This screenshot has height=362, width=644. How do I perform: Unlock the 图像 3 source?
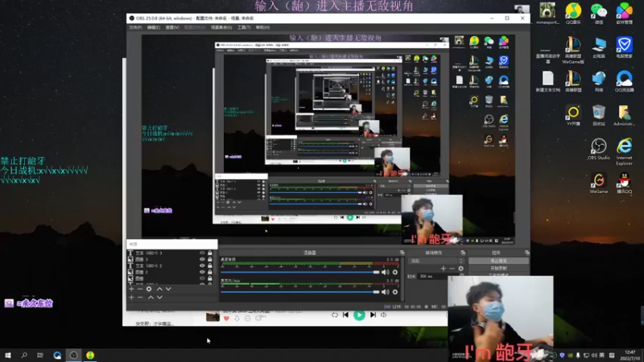(210, 259)
